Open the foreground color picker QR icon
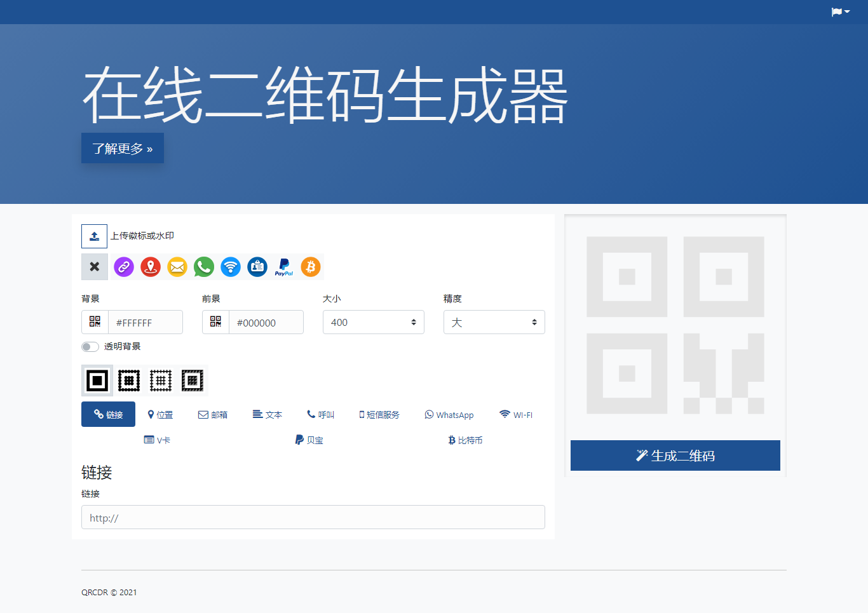This screenshot has width=868, height=613. coord(215,322)
